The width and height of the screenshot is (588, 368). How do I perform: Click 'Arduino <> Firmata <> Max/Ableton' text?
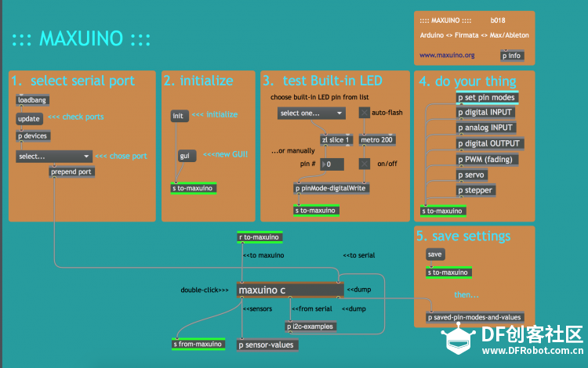474,35
